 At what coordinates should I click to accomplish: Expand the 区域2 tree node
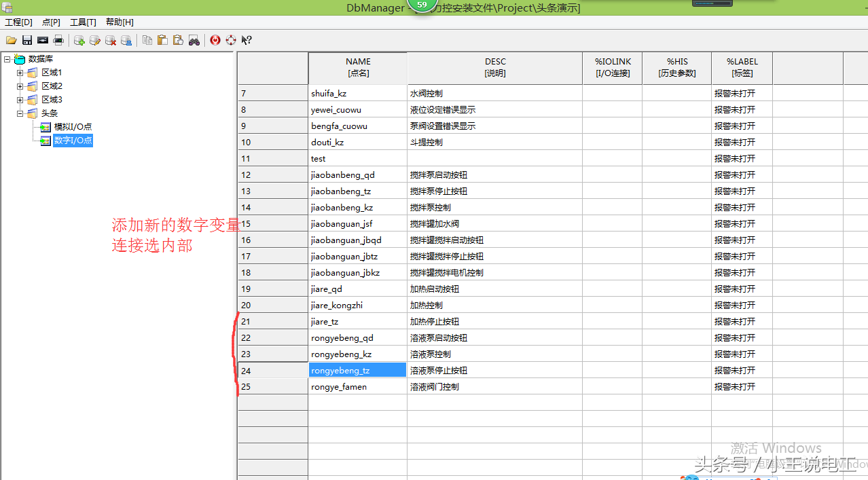(20, 86)
